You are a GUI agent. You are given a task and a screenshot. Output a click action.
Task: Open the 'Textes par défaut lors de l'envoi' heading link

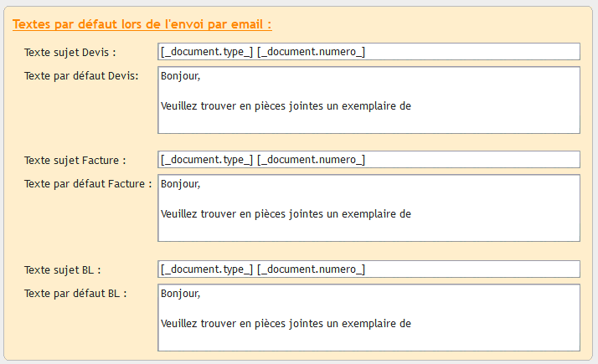tap(142, 24)
